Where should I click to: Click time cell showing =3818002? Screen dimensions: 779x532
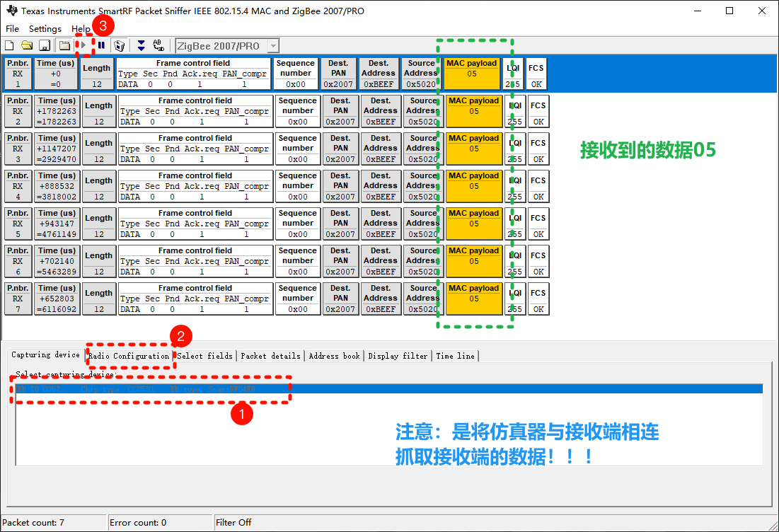(x=57, y=186)
